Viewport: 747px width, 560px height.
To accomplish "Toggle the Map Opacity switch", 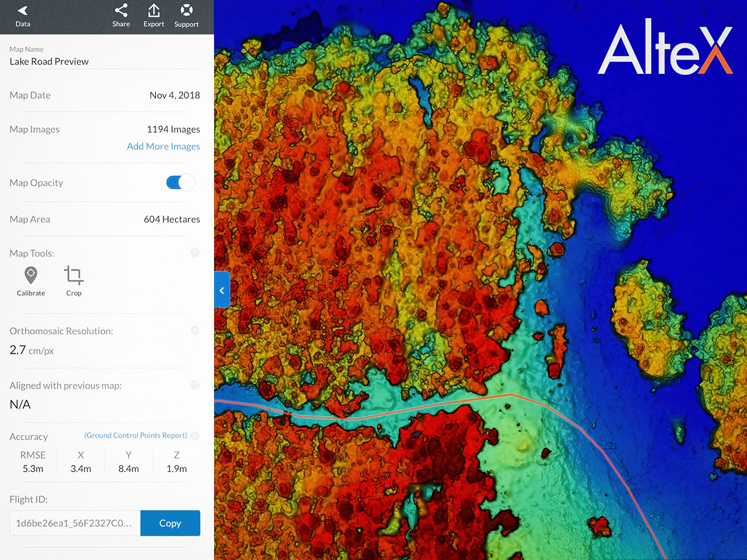I will click(x=180, y=183).
